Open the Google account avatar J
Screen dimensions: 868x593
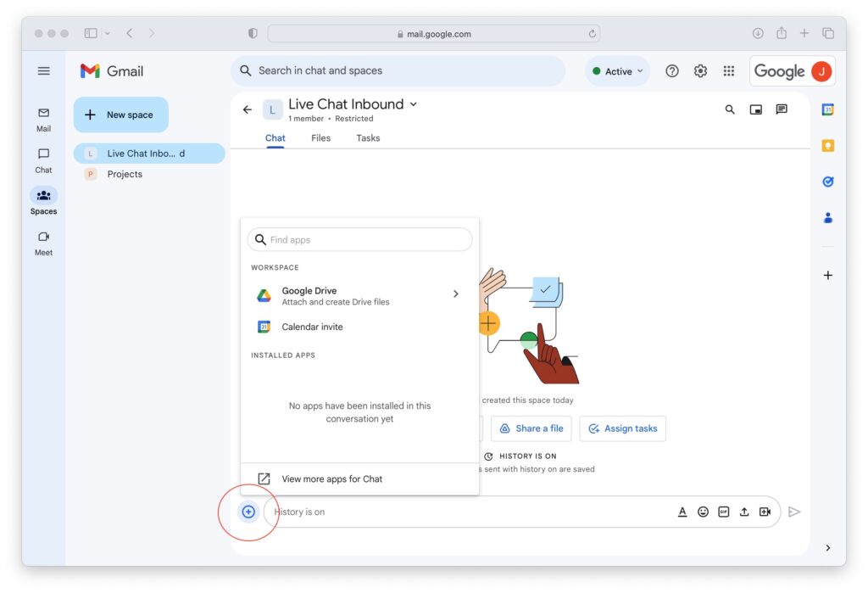pos(821,71)
